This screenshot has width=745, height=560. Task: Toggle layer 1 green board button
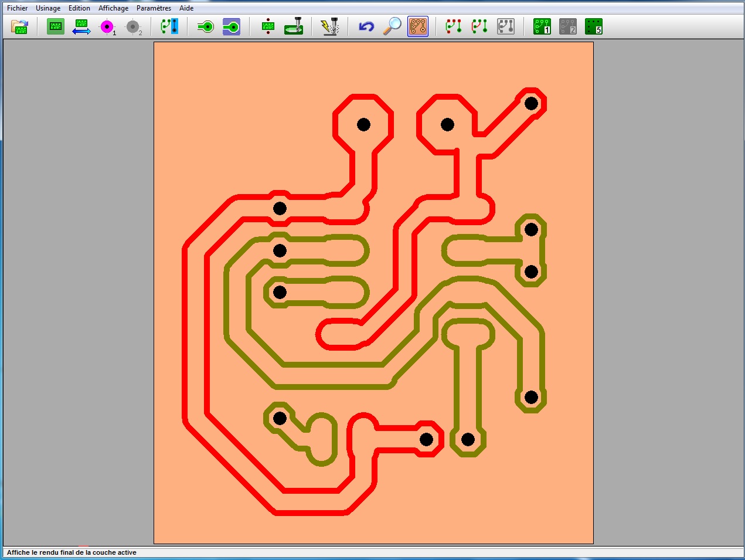(x=542, y=27)
